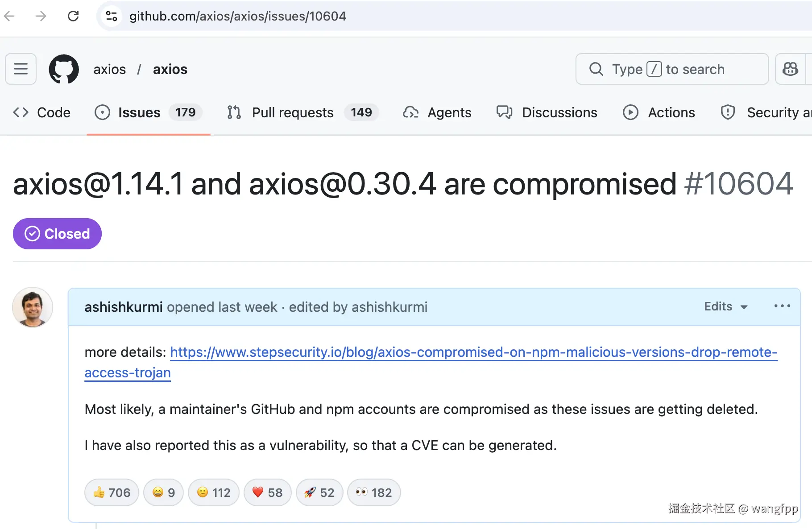Image resolution: width=812 pixels, height=529 pixels.
Task: Toggle the confused reaction showing 112
Action: 214,492
